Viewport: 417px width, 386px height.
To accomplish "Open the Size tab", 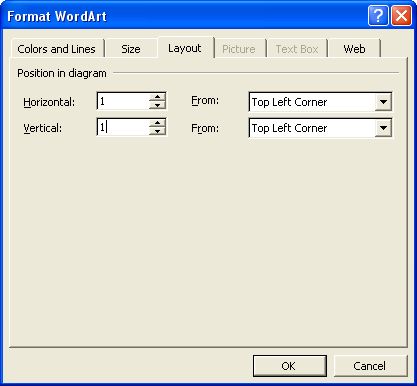I will [x=131, y=49].
